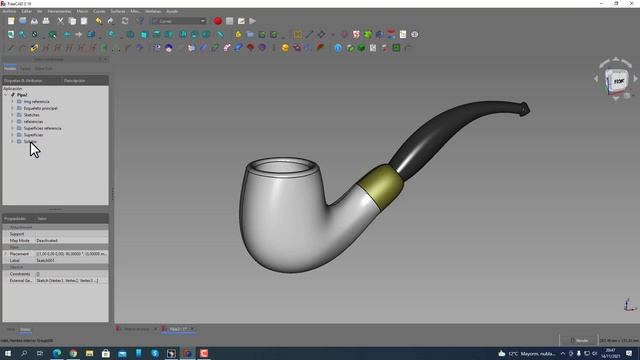Click the Cut scissors icon
Viewport: 640px width, 360px height.
click(60, 21)
